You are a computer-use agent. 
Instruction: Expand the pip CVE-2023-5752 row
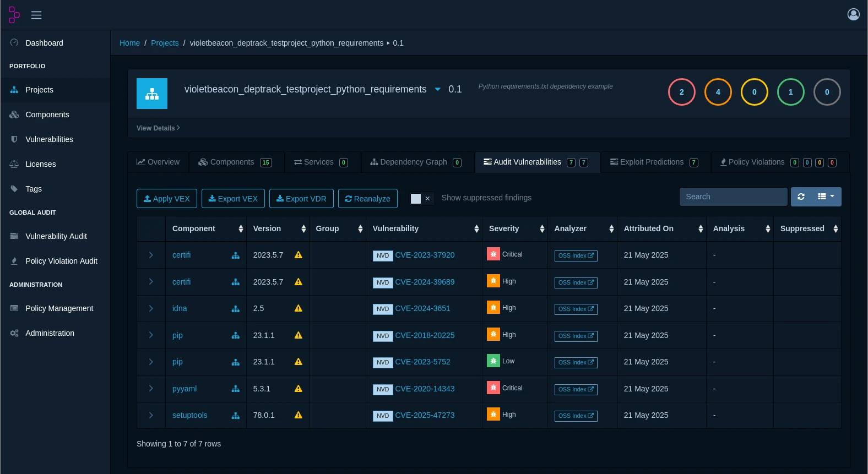tap(151, 362)
